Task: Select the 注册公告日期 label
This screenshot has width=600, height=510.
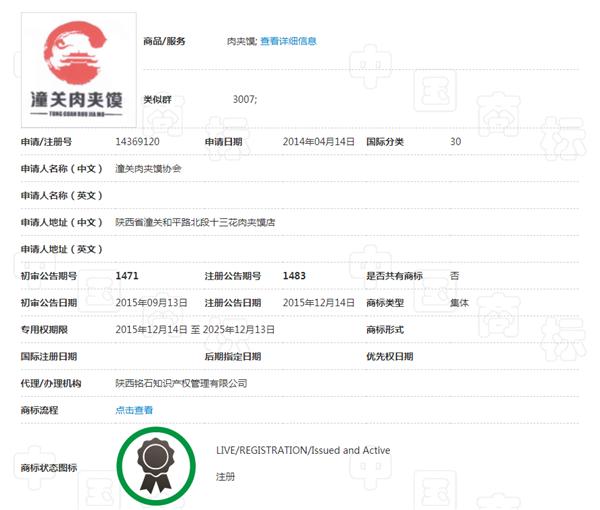Action: pos(233,303)
